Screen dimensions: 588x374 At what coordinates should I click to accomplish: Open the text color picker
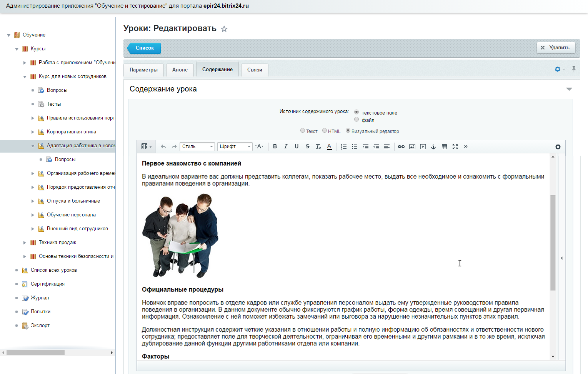click(329, 146)
